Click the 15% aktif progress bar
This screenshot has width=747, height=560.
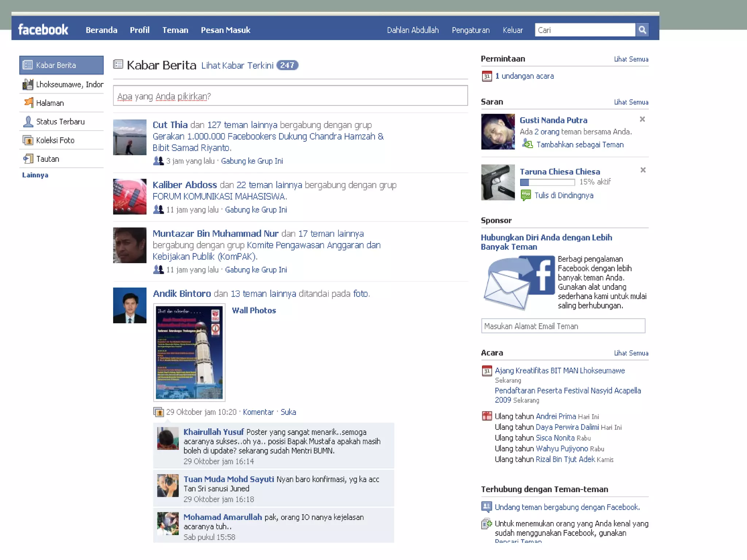point(547,182)
